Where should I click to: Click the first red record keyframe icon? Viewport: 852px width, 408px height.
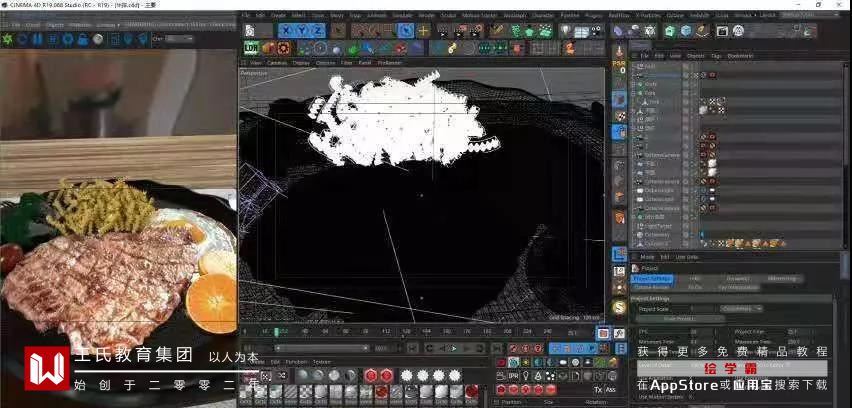point(515,348)
